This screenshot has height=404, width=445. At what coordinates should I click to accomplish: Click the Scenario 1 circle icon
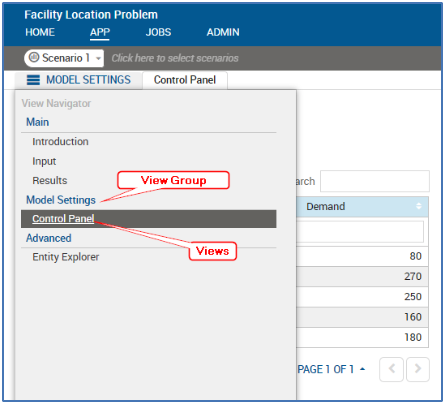coord(34,57)
